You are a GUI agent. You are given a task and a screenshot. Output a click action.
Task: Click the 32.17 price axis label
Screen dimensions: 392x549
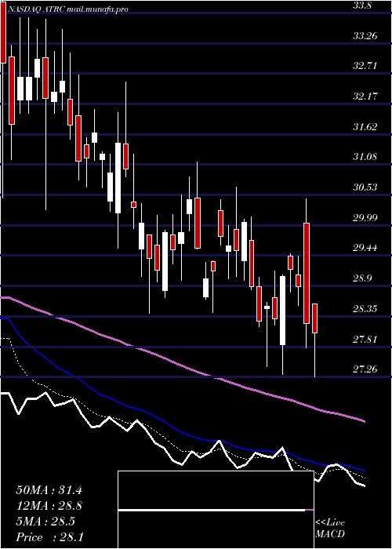[365, 96]
